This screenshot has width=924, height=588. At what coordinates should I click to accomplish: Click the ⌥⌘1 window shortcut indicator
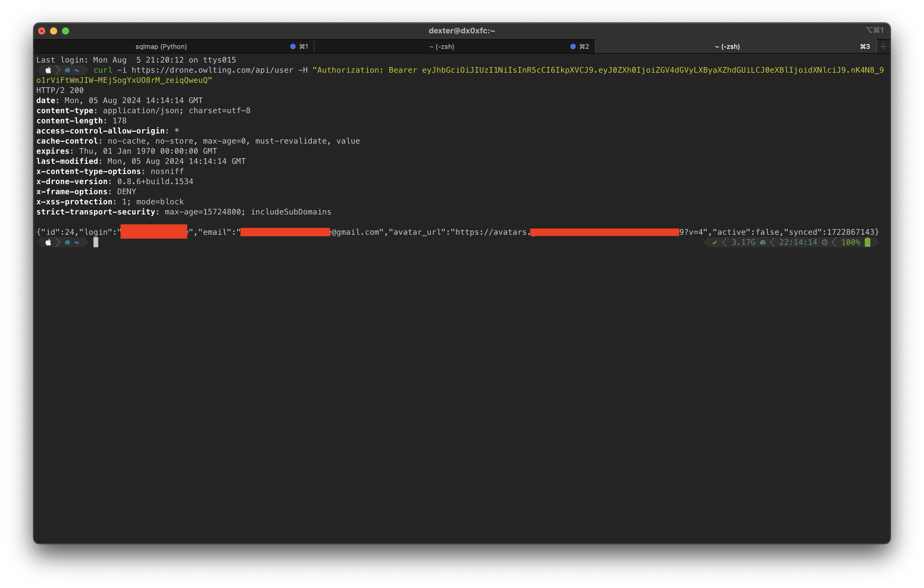pos(875,30)
